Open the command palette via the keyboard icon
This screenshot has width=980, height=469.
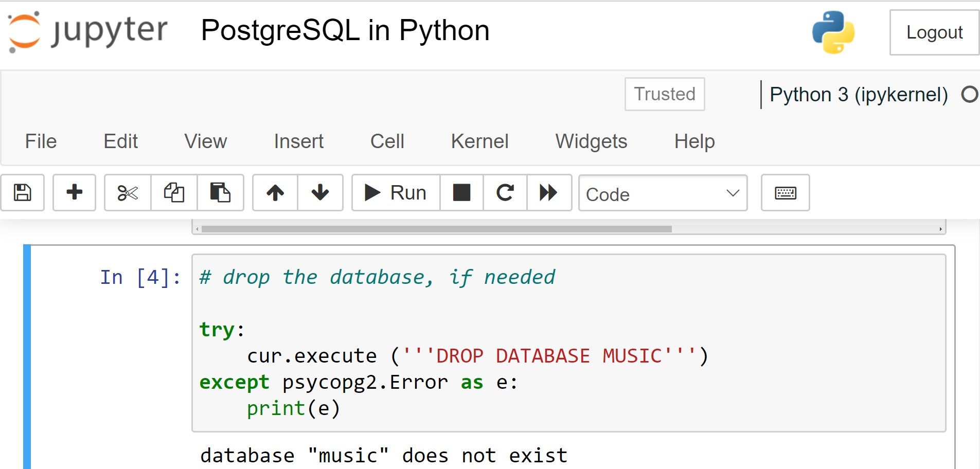(x=785, y=193)
